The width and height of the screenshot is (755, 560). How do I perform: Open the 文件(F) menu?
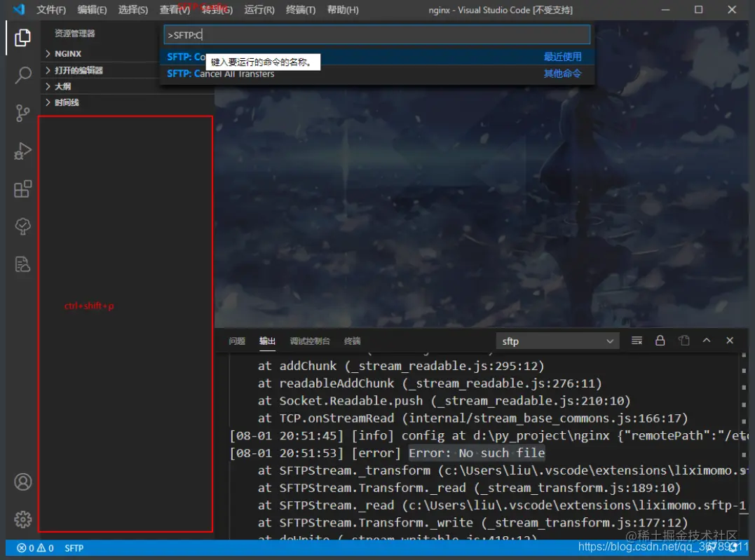[51, 10]
